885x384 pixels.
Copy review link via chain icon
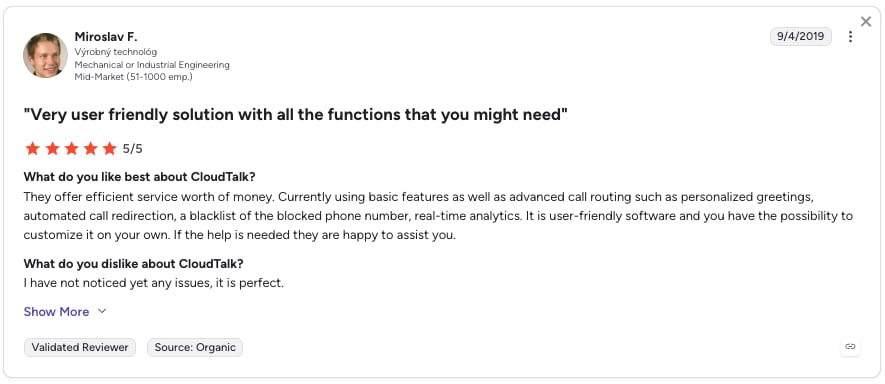click(851, 347)
